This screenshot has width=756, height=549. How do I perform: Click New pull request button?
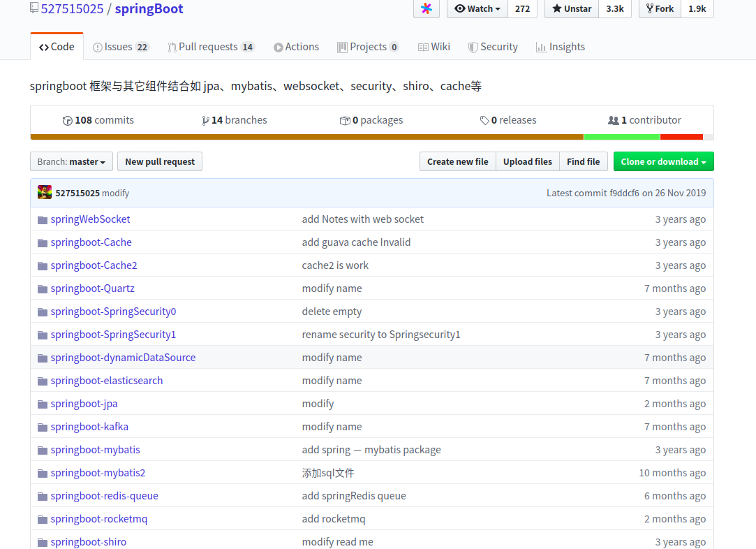coord(160,161)
